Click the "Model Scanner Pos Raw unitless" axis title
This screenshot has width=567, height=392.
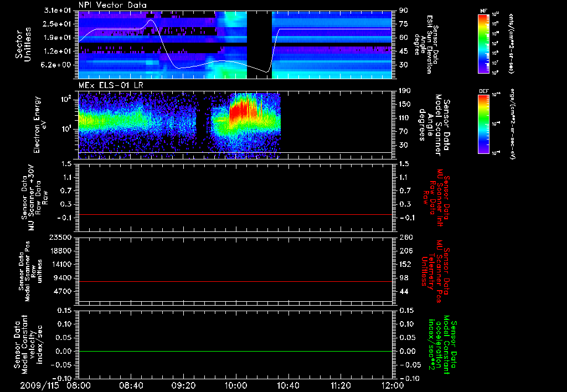pos(30,271)
